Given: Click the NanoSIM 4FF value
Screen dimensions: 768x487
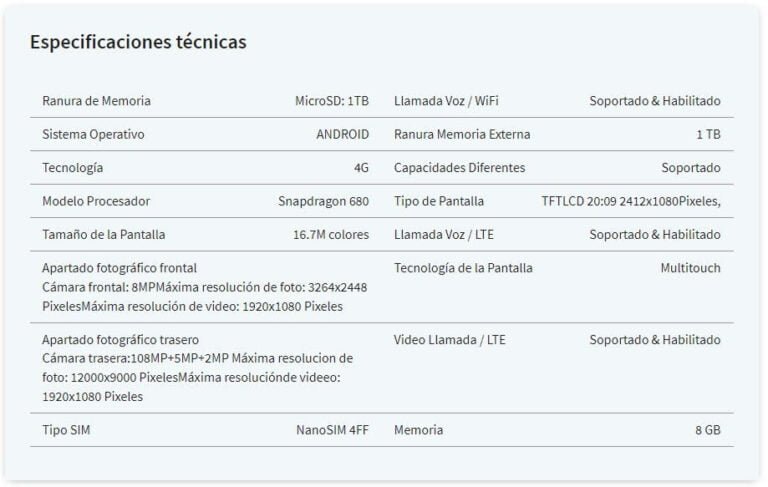Looking at the screenshot, I should point(332,430).
